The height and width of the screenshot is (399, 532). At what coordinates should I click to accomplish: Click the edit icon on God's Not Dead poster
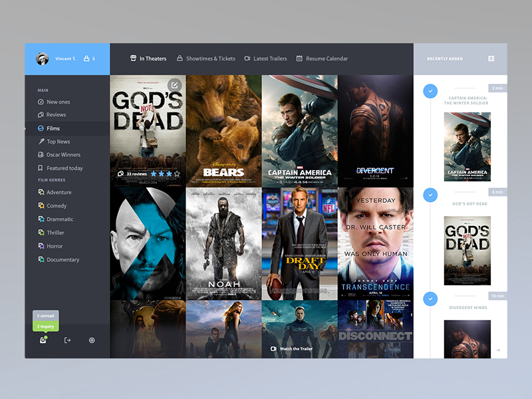[174, 85]
